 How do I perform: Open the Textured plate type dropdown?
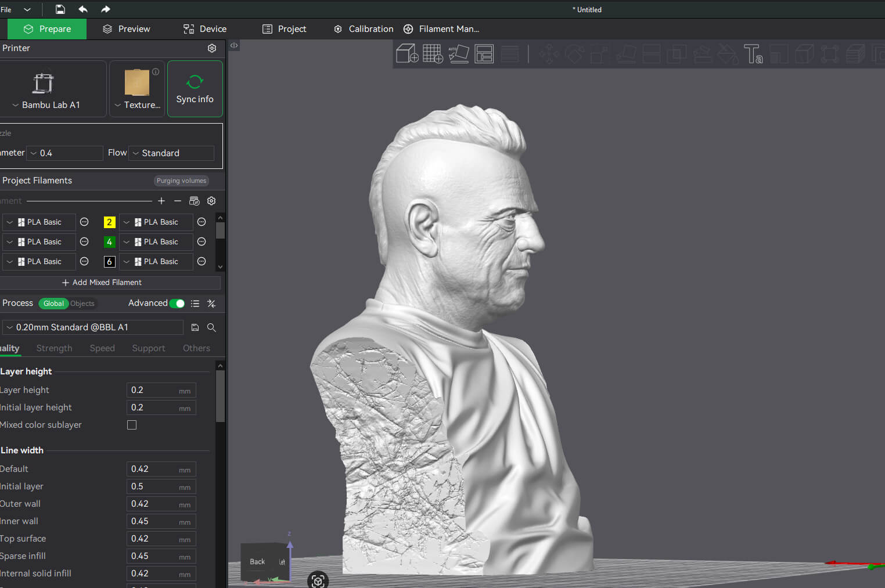tap(137, 105)
